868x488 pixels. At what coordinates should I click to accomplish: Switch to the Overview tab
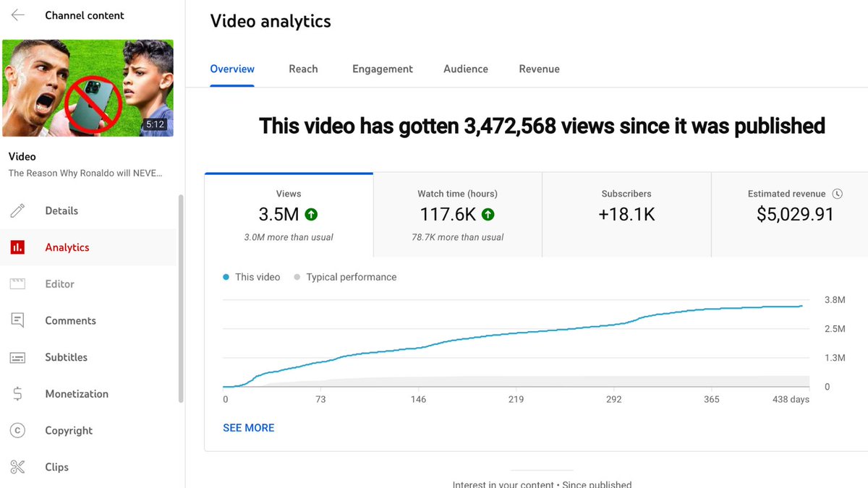tap(232, 69)
